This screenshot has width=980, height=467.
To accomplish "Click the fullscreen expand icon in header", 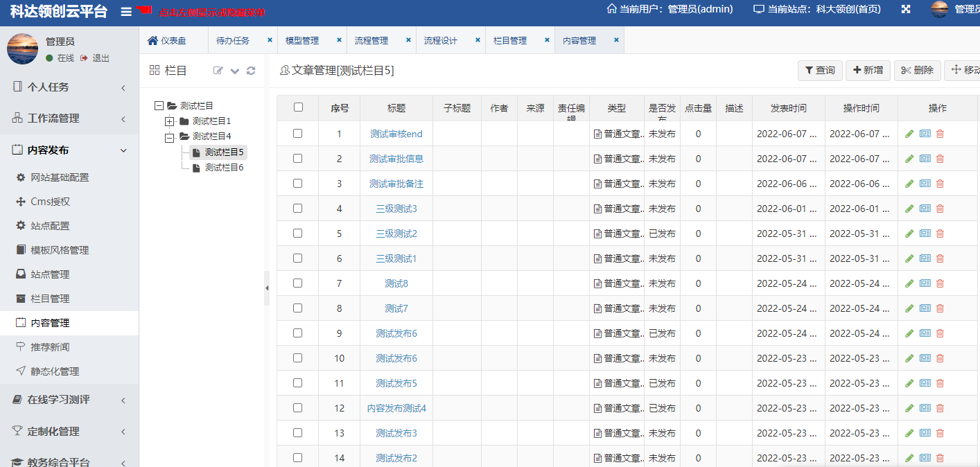I will pos(905,9).
